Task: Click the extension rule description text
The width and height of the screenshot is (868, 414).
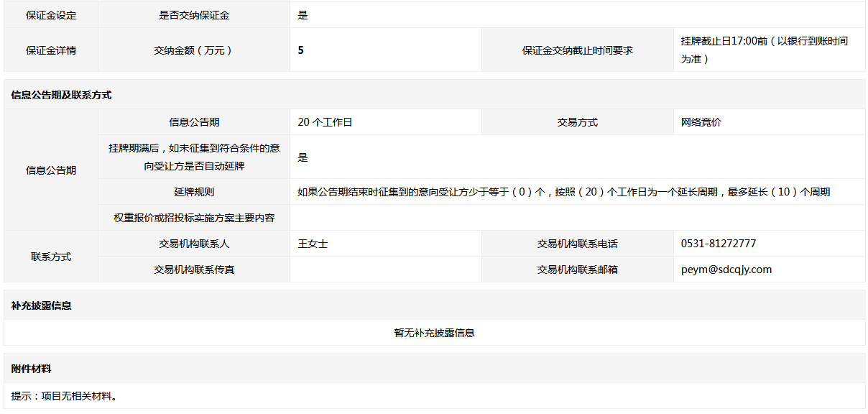Action: [563, 192]
